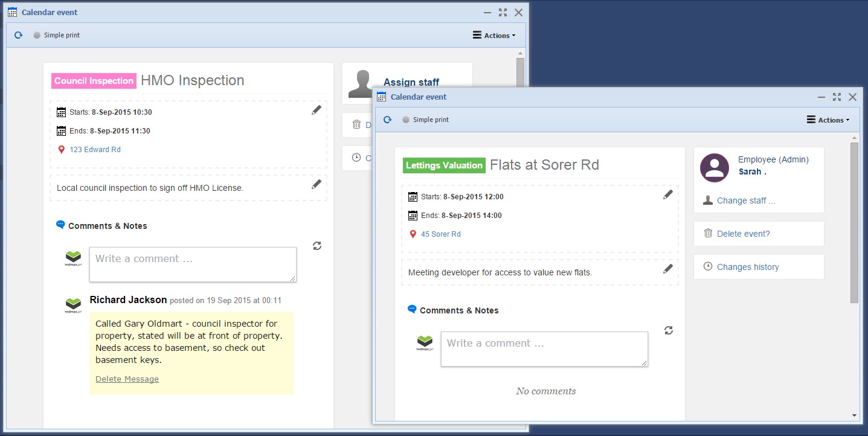This screenshot has height=436, width=868.
Task: Open Actions dropdown in the front window
Action: pyautogui.click(x=828, y=120)
